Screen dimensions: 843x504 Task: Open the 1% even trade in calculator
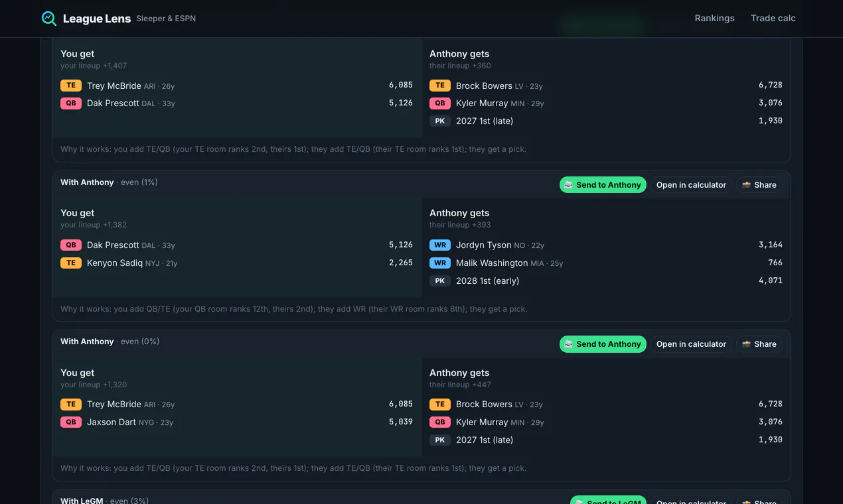pyautogui.click(x=691, y=185)
